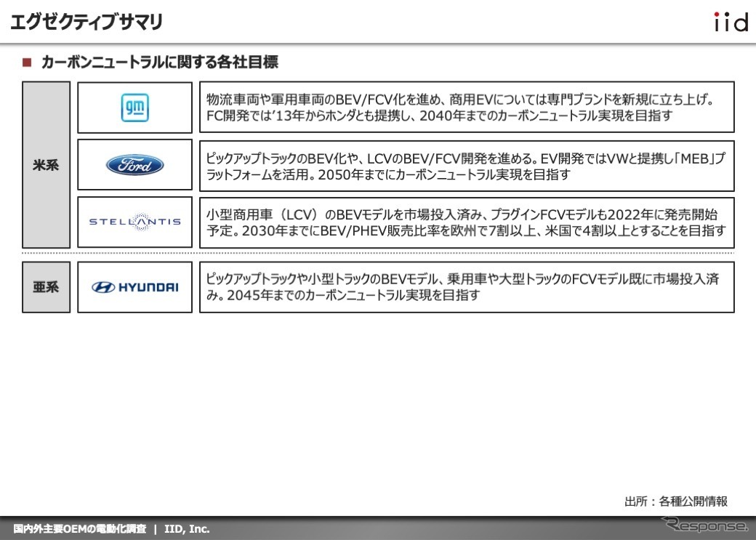
Task: Click the Response. watermark logo
Action: [704, 525]
